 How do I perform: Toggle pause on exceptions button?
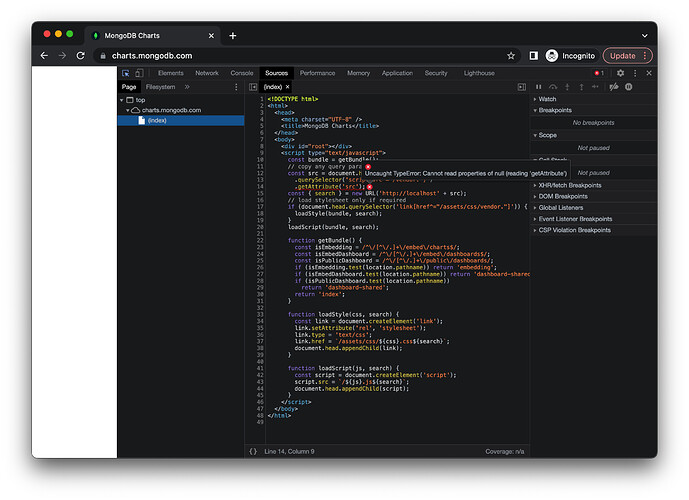tap(628, 87)
